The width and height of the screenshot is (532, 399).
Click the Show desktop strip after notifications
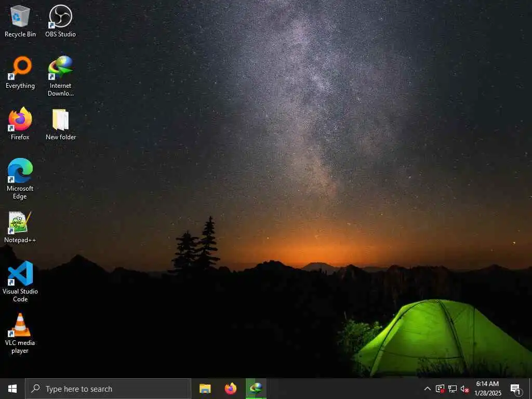530,389
